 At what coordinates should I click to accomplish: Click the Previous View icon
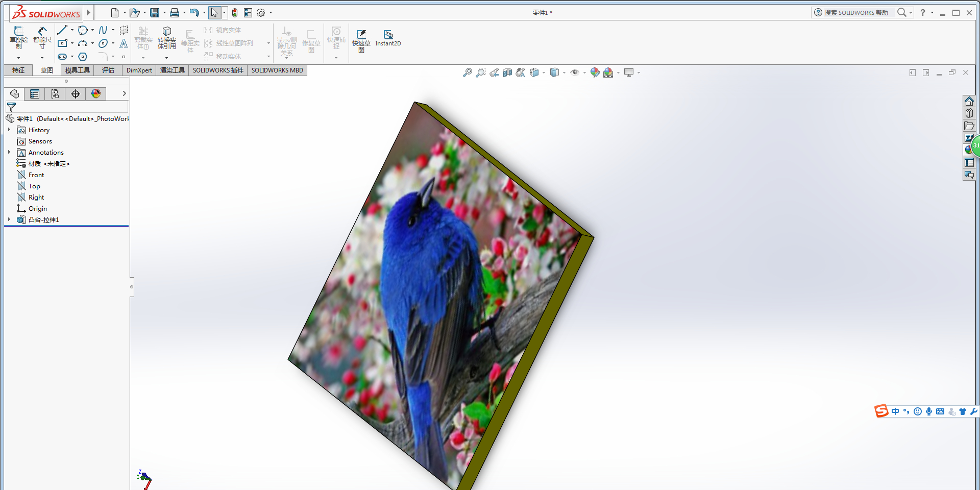click(494, 73)
